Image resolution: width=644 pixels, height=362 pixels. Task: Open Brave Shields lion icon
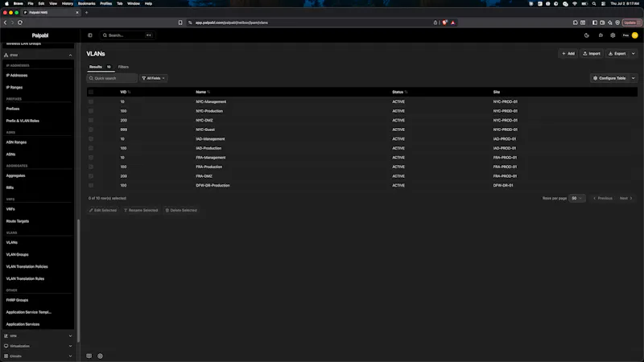coord(445,23)
